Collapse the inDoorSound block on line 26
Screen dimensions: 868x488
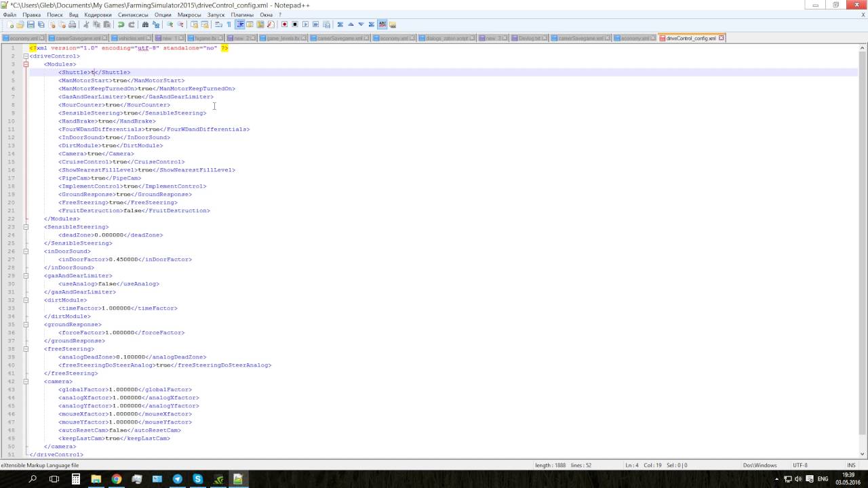[x=26, y=251]
